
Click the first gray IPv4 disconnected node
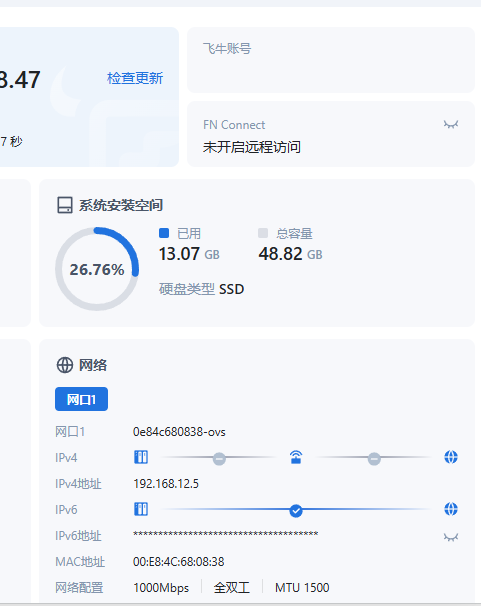(219, 459)
